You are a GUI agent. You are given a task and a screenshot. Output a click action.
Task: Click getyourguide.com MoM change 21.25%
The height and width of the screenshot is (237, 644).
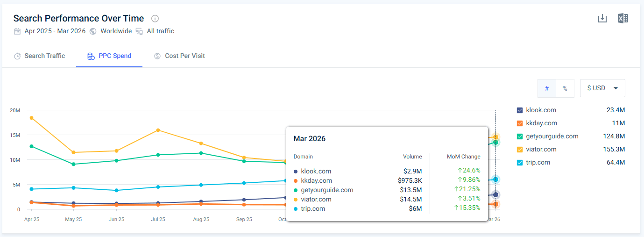pos(467,190)
